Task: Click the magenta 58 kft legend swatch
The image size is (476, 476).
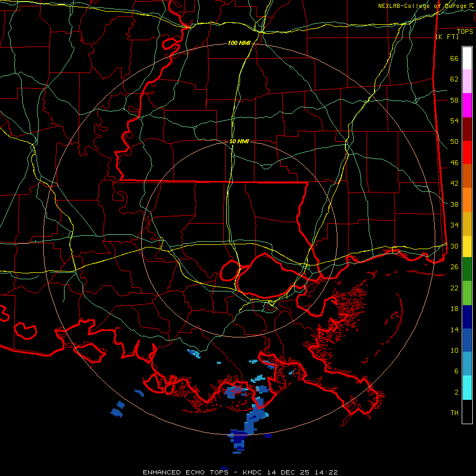Action: 467,105
